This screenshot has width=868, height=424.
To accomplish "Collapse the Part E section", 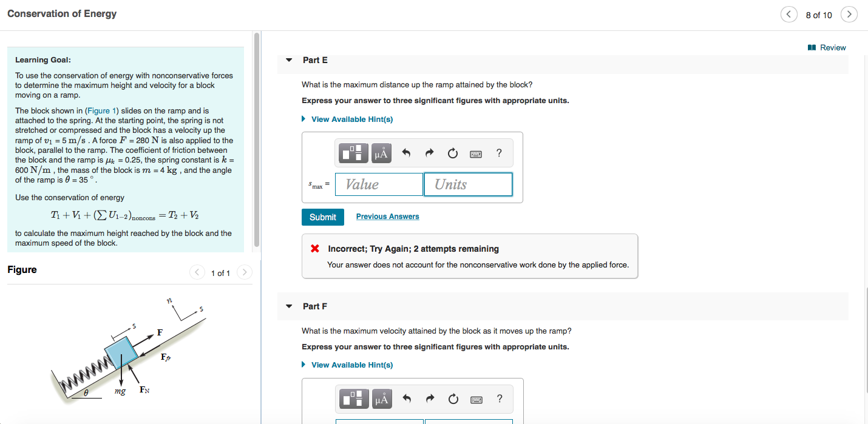I will tap(289, 60).
